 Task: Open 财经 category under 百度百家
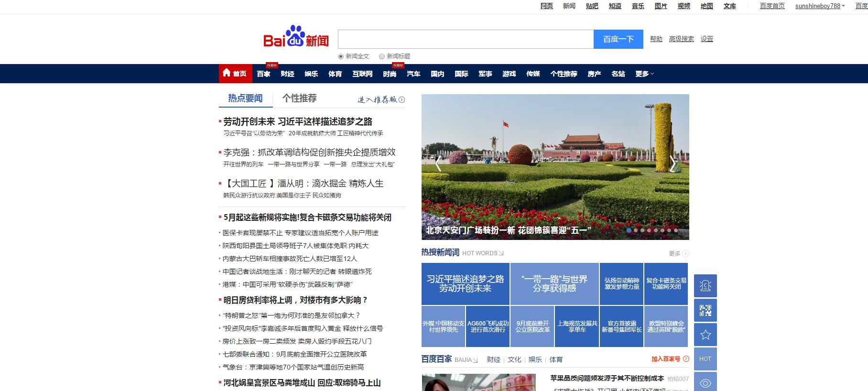[494, 359]
